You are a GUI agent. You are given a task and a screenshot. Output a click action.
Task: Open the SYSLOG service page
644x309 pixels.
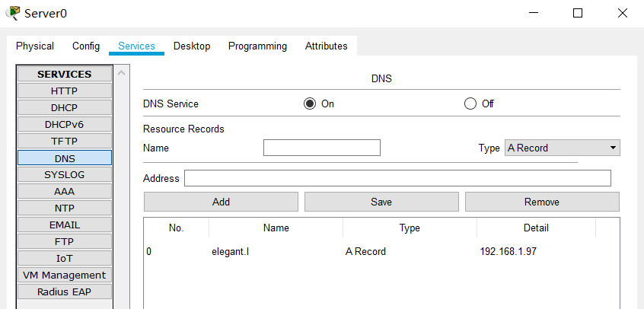pos(64,174)
